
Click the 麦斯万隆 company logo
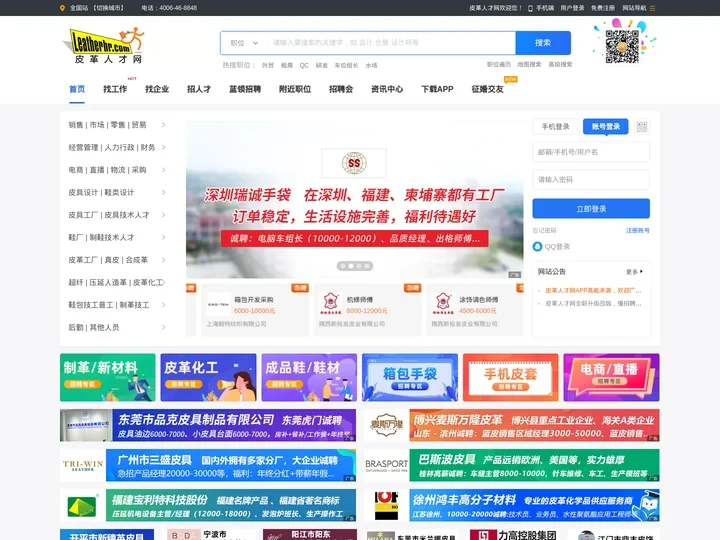click(386, 425)
